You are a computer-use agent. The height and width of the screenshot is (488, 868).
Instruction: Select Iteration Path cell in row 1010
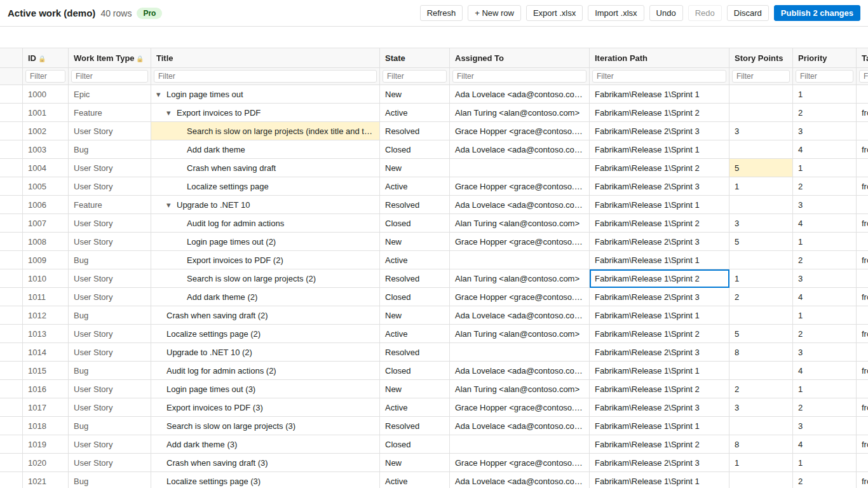tap(659, 279)
